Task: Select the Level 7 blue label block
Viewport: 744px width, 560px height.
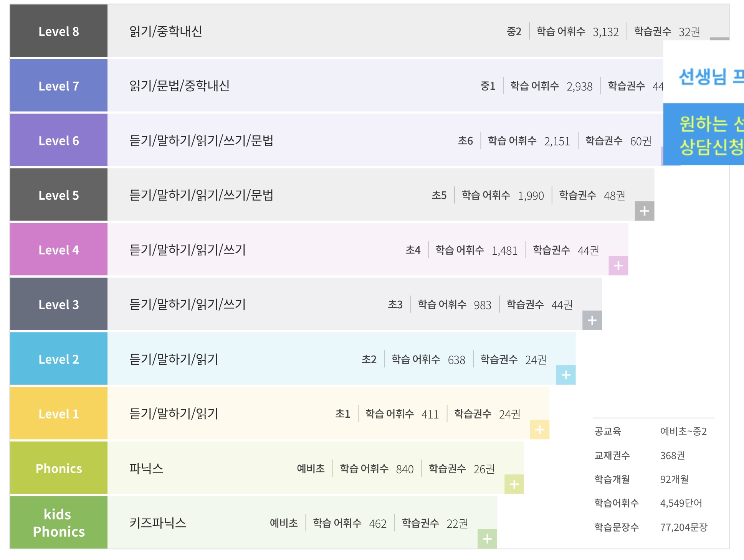Action: [59, 86]
